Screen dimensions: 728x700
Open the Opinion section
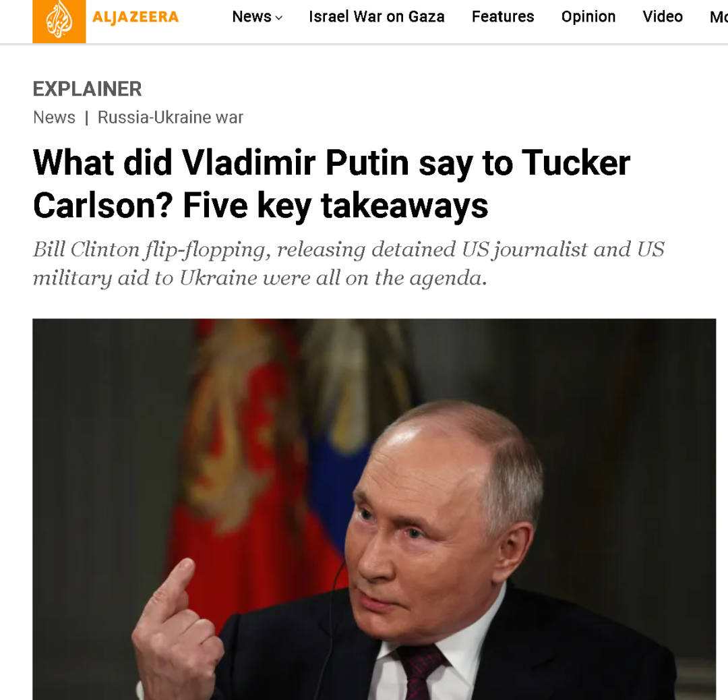pyautogui.click(x=588, y=17)
